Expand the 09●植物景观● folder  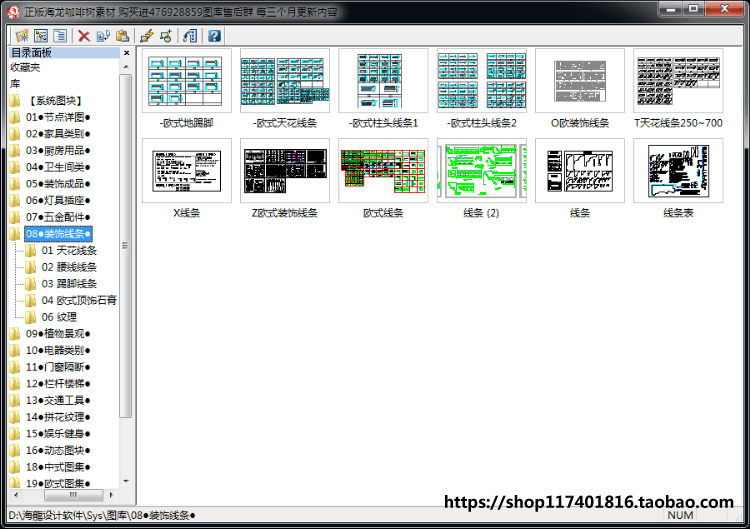pos(58,334)
